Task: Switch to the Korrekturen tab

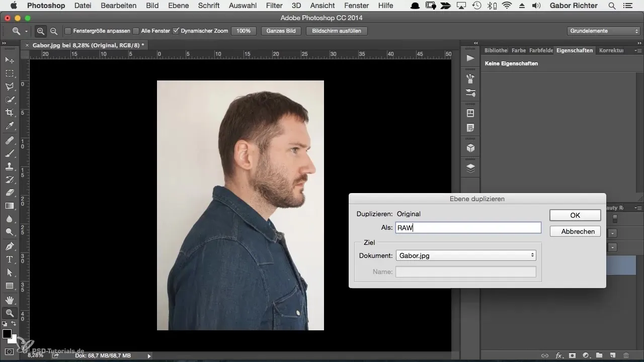Action: [x=611, y=50]
